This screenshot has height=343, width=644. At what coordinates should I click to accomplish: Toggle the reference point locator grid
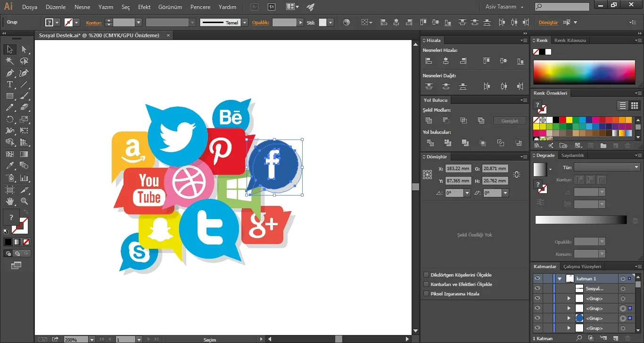click(428, 174)
